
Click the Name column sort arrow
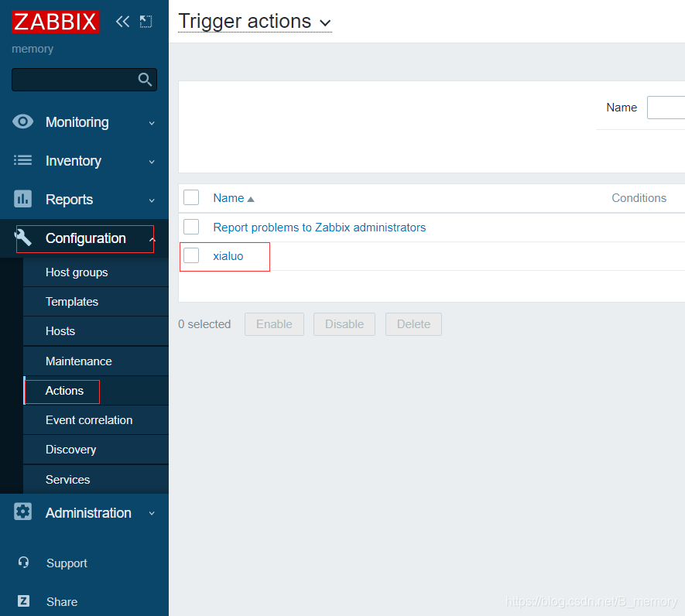click(251, 199)
